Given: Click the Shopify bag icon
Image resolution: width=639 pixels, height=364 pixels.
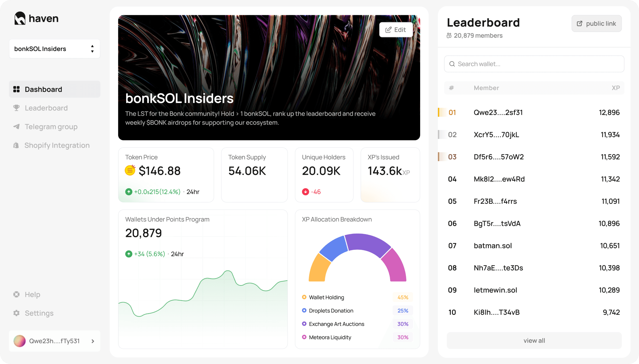Looking at the screenshot, I should point(16,145).
